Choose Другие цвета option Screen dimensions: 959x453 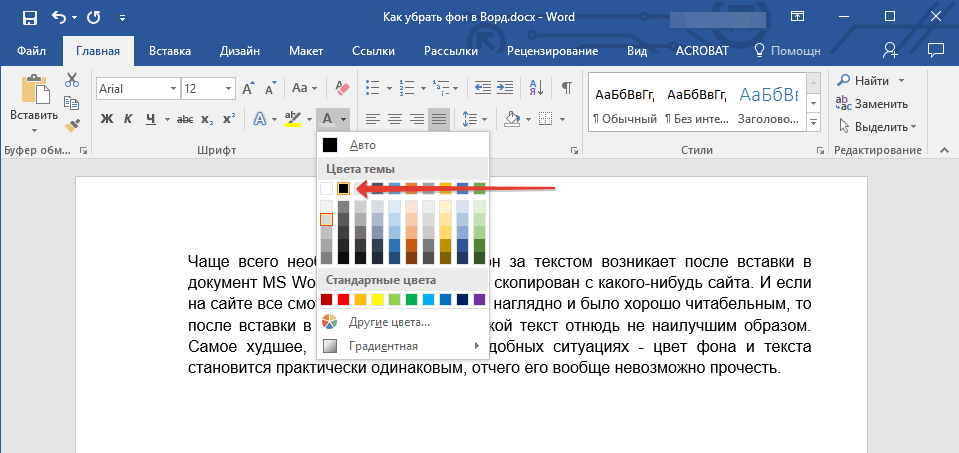coord(390,322)
